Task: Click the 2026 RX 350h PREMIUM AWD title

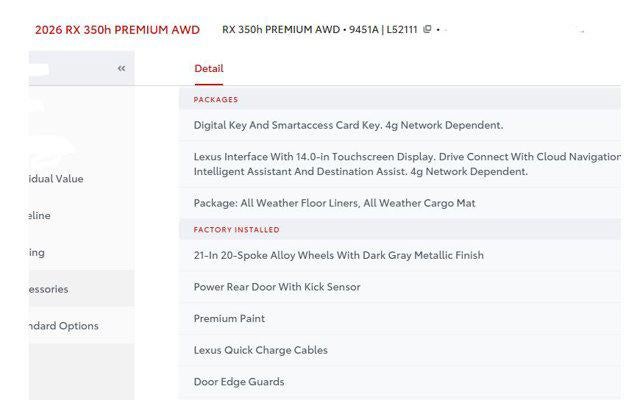Action: [117, 30]
